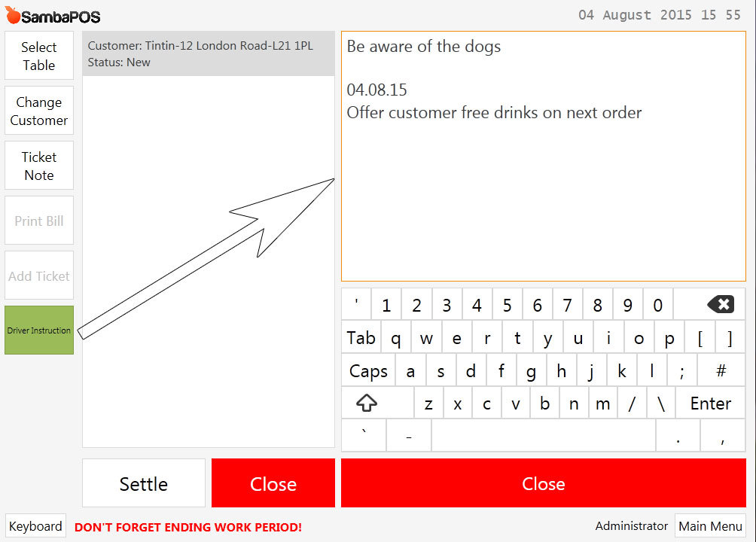Viewport: 756px width, 542px height.
Task: Tap the 2 key
Action: tap(416, 304)
